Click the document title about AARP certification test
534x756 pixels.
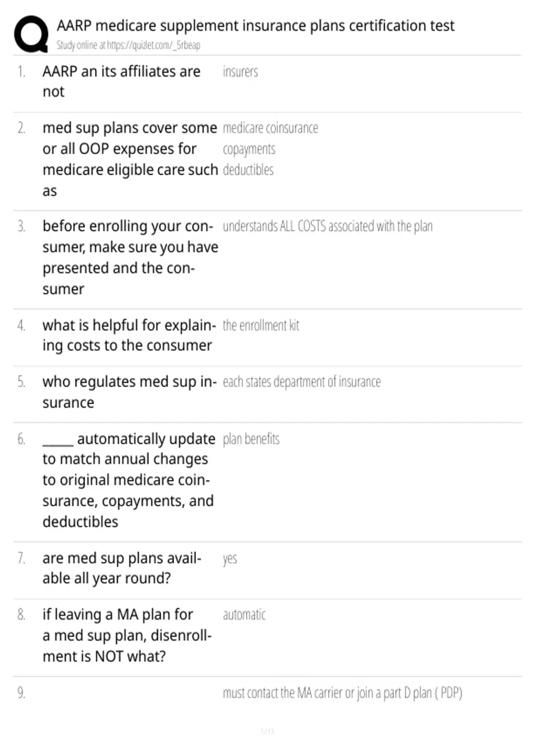(255, 26)
